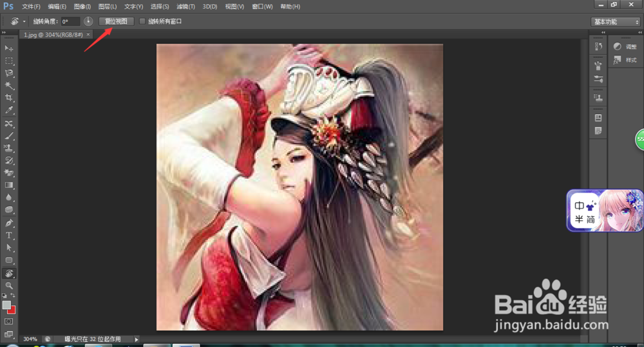Select the Patch healing tool

click(8, 124)
